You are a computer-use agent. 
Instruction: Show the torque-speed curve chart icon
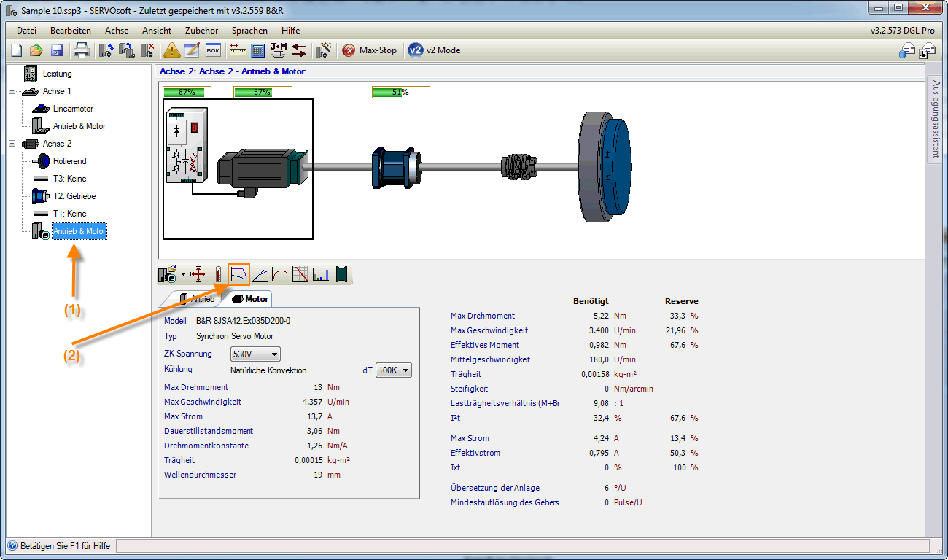[239, 274]
